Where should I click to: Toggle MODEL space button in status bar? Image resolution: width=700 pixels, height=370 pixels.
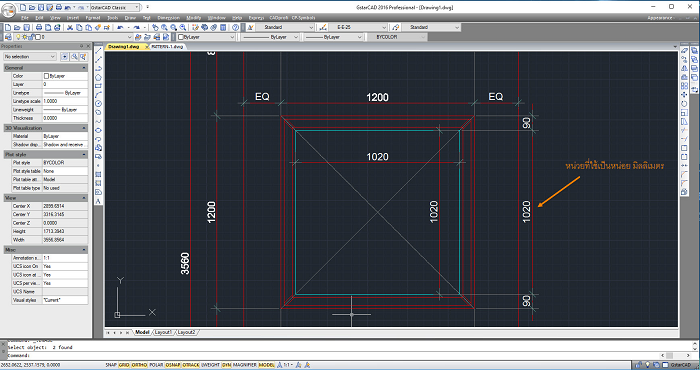(267, 365)
